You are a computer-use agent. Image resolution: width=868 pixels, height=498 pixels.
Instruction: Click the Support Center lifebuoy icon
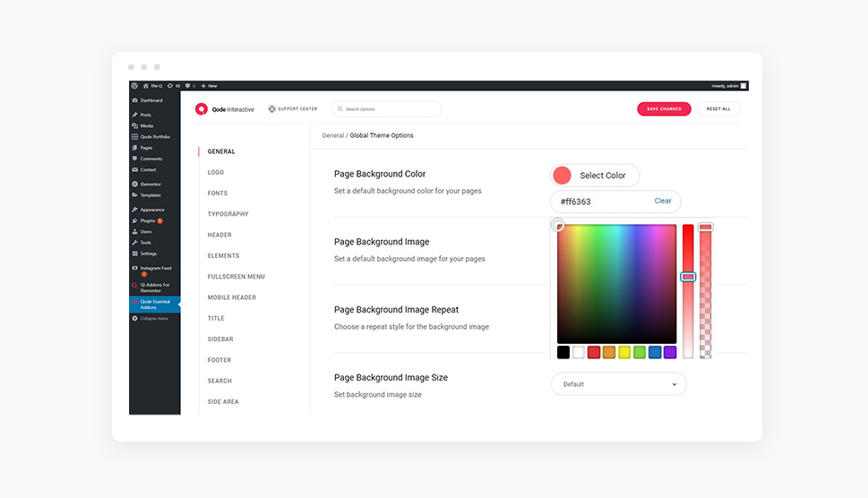tap(271, 109)
